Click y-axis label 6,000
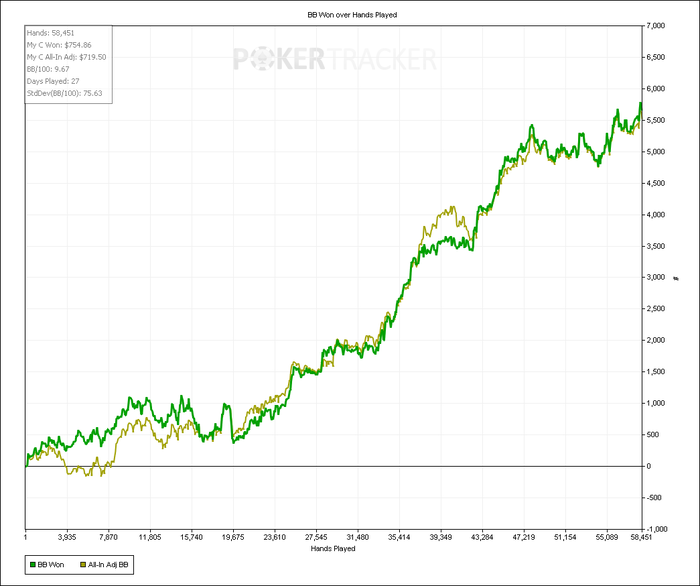 click(656, 89)
